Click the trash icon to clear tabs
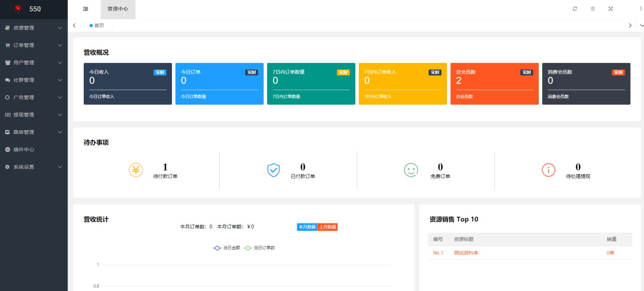 592,8
